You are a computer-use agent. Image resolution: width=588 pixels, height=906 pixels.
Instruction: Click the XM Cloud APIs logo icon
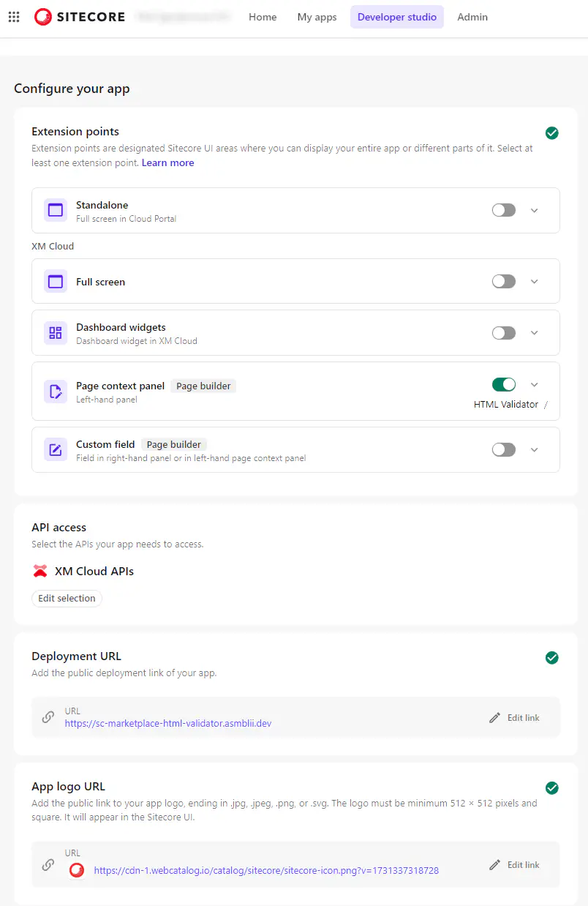click(40, 571)
